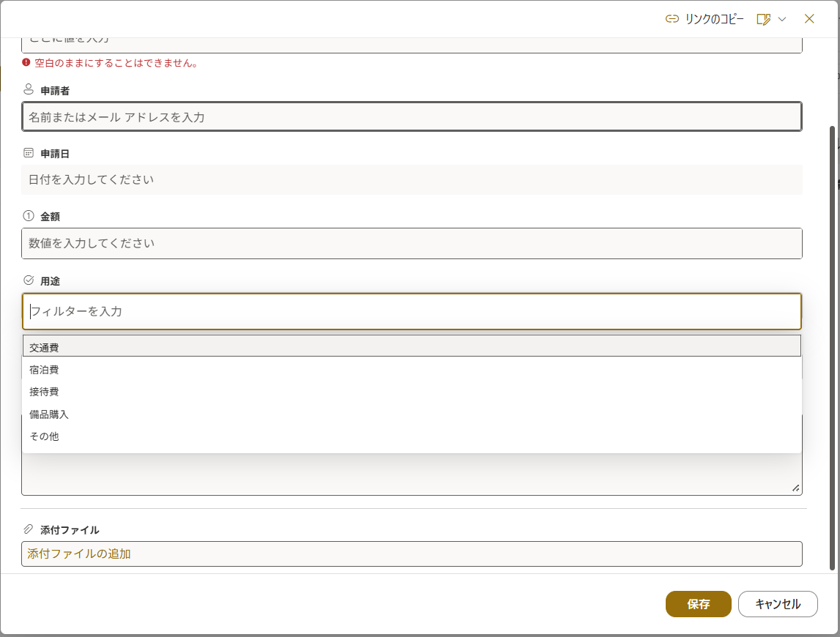Screen dimensions: 840x637
Task: Click the 金額 number icon
Action: 29,216
